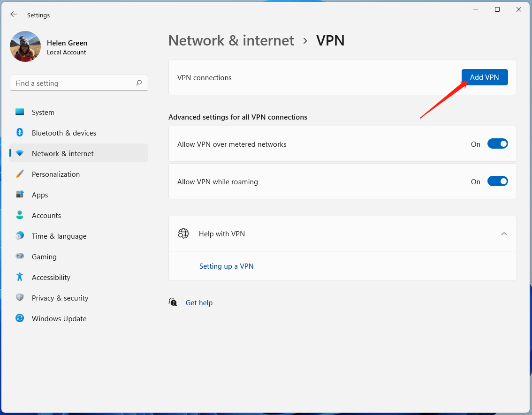The height and width of the screenshot is (415, 532).
Task: Click the Get help chat icon
Action: pyautogui.click(x=173, y=302)
